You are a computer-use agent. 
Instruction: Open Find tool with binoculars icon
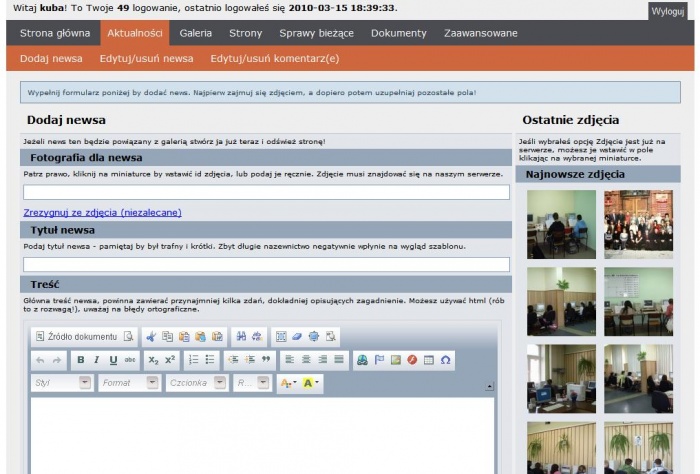pyautogui.click(x=241, y=337)
